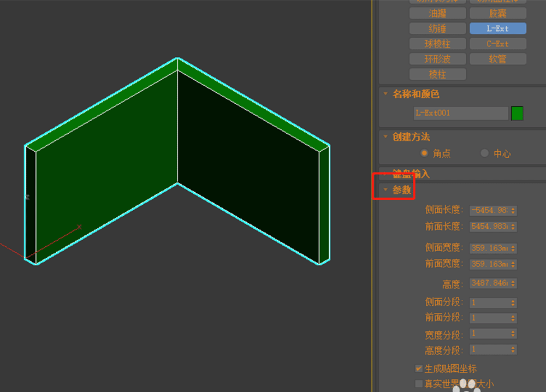Click the 前面分段 value field
This screenshot has width=546, height=392.
pyautogui.click(x=489, y=318)
